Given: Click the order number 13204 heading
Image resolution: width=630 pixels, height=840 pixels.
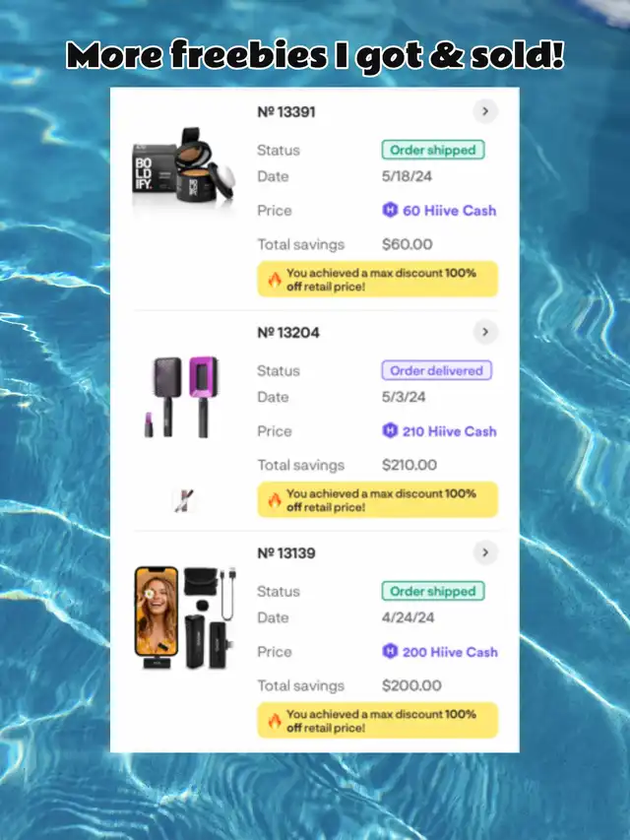Looking at the screenshot, I should (288, 333).
